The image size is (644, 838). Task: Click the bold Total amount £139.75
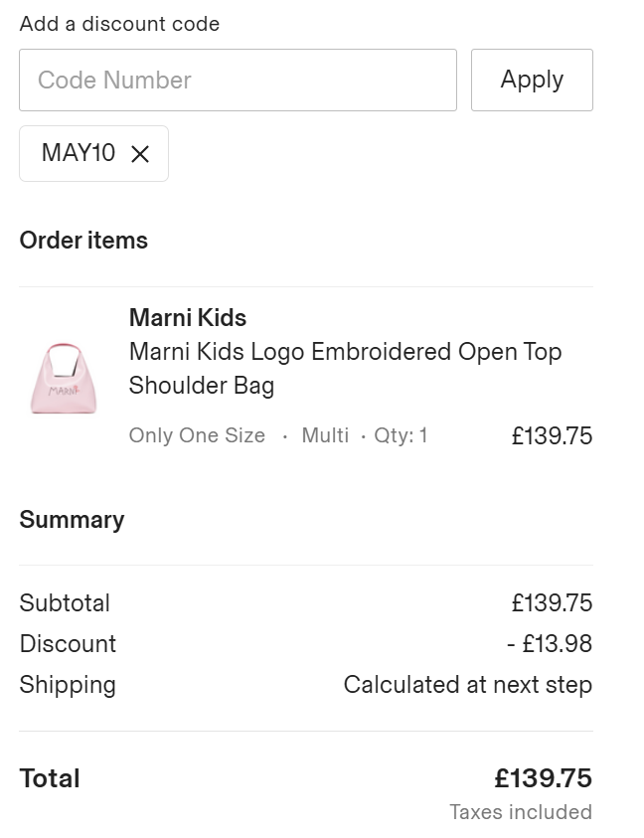click(543, 778)
